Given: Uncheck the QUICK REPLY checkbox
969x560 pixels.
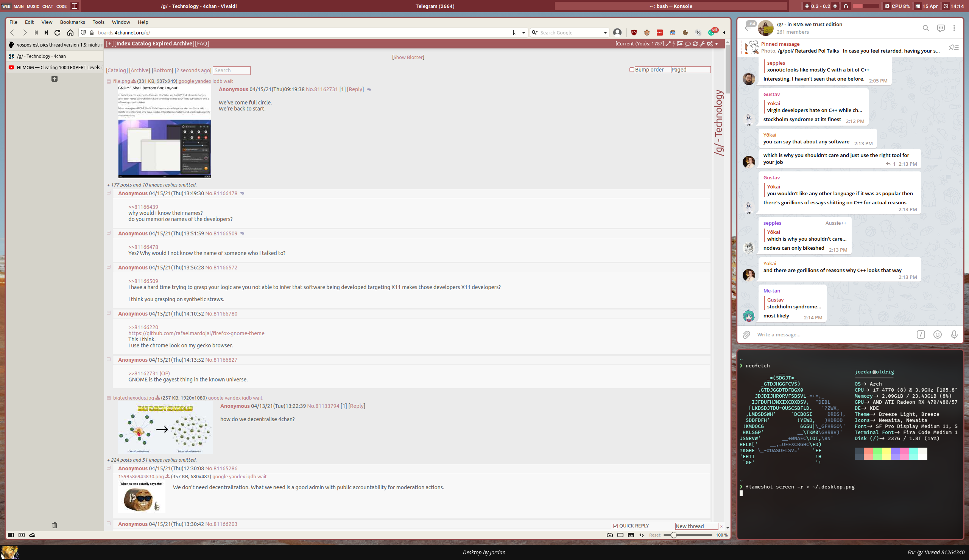Looking at the screenshot, I should [615, 526].
